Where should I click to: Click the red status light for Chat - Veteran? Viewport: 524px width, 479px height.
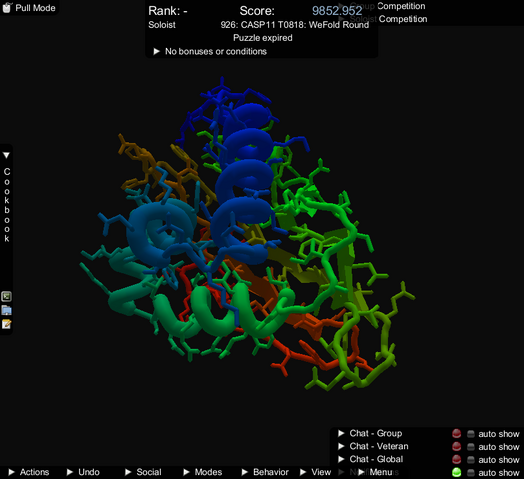pos(456,447)
